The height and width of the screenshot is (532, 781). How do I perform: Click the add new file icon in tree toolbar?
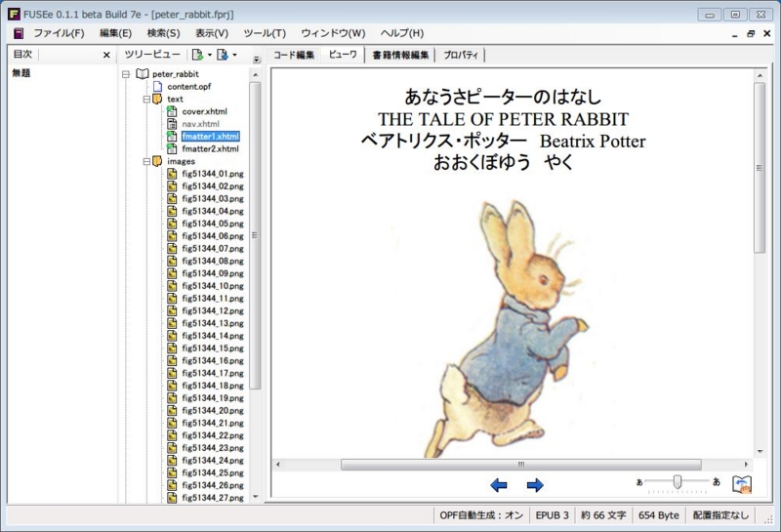click(198, 55)
